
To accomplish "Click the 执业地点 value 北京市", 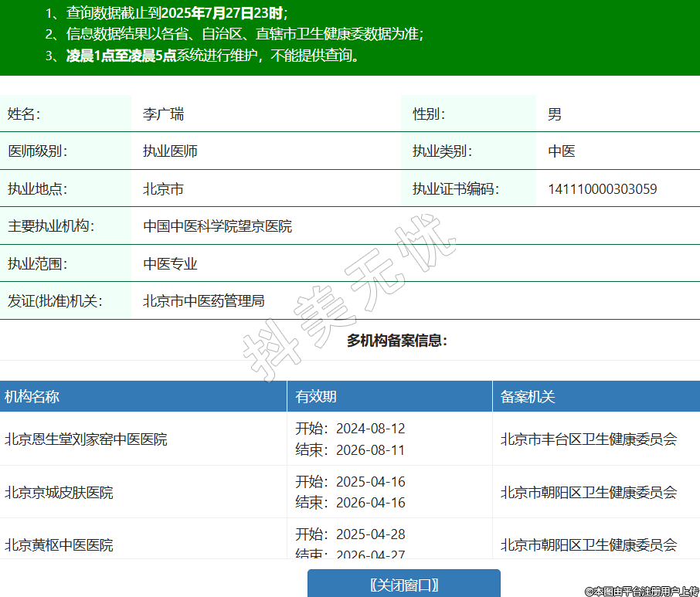I will (163, 189).
